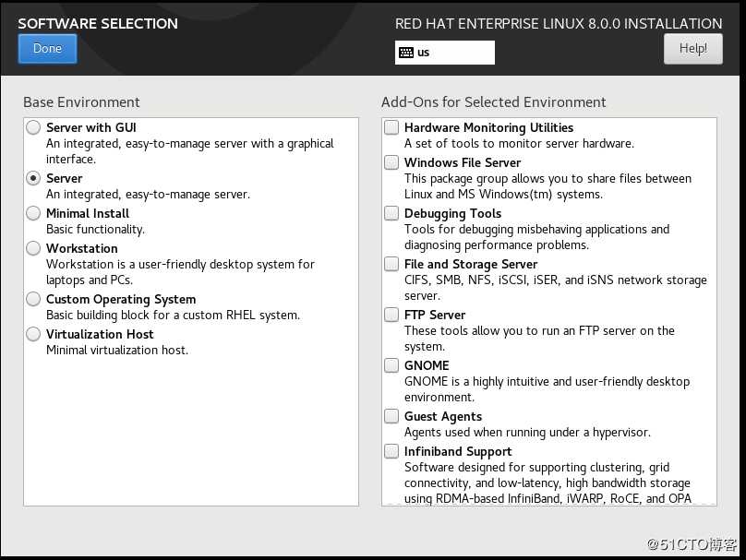
Task: Check the GNOME desktop add-on
Action: pos(391,365)
